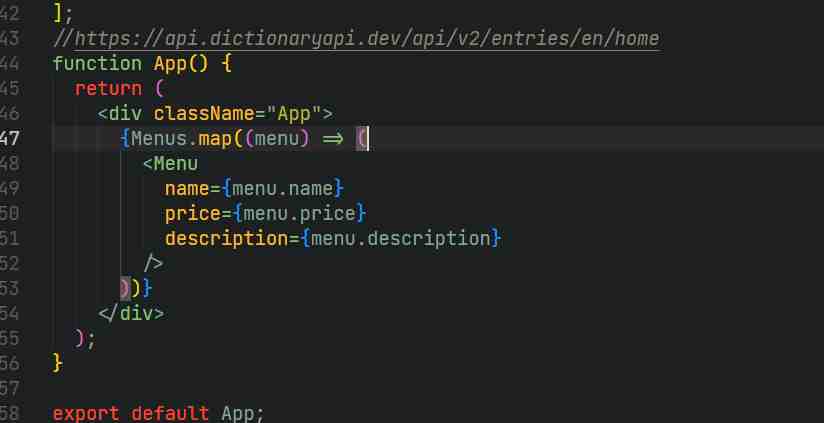Click the default keyword in export statement
This screenshot has width=824, height=423.
point(170,413)
